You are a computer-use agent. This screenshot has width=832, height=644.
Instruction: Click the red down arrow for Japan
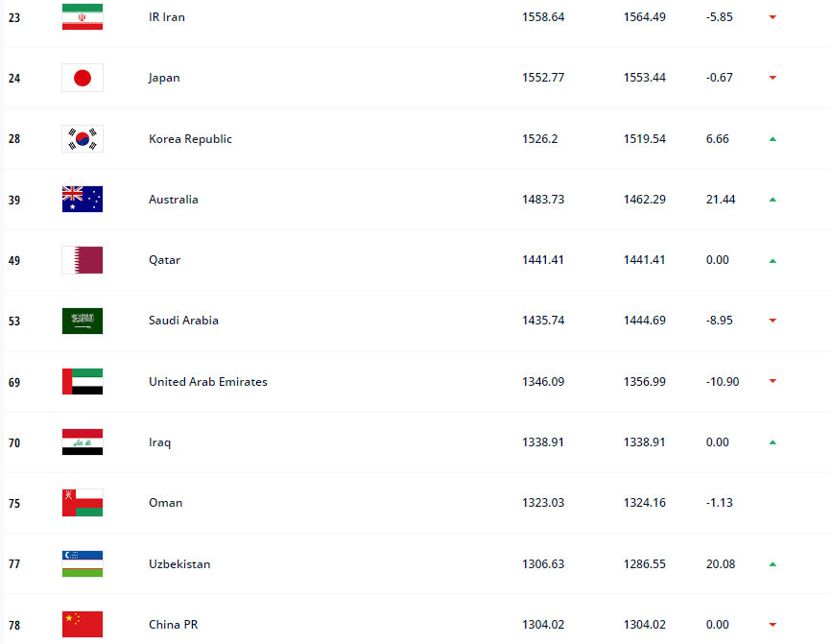coord(772,78)
